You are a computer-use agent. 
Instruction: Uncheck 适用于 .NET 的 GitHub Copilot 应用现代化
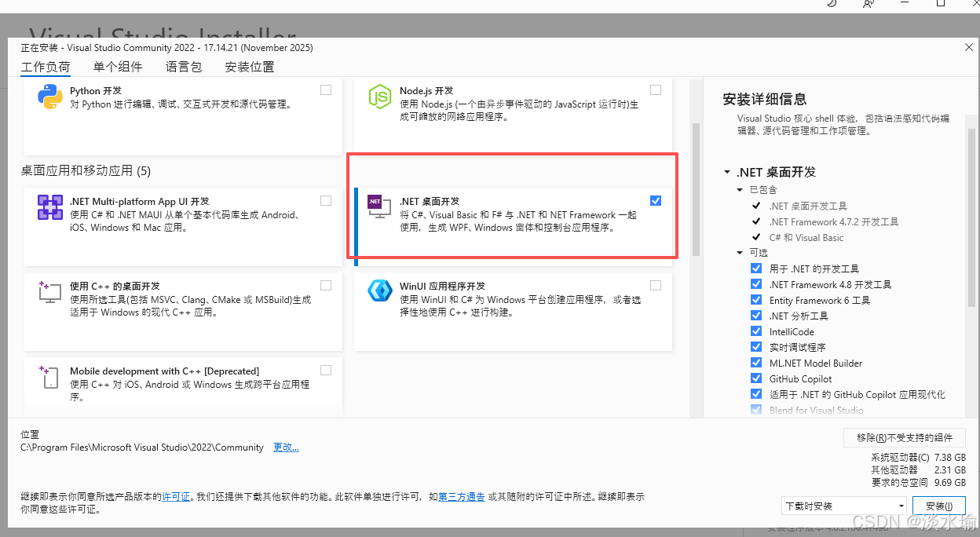[756, 394]
